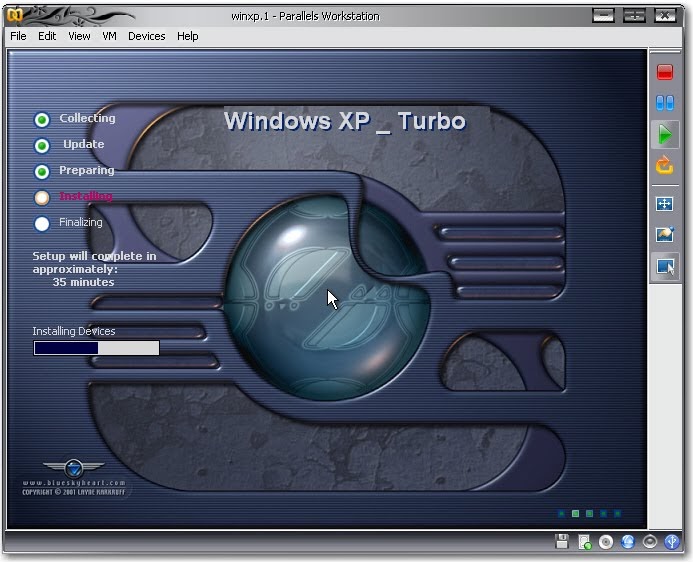Open the View menu

pyautogui.click(x=79, y=36)
